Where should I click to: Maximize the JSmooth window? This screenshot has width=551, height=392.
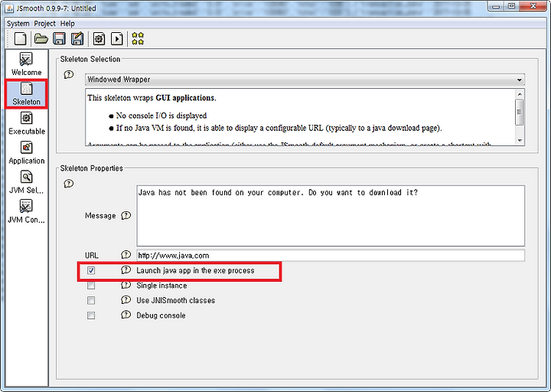click(512, 7)
